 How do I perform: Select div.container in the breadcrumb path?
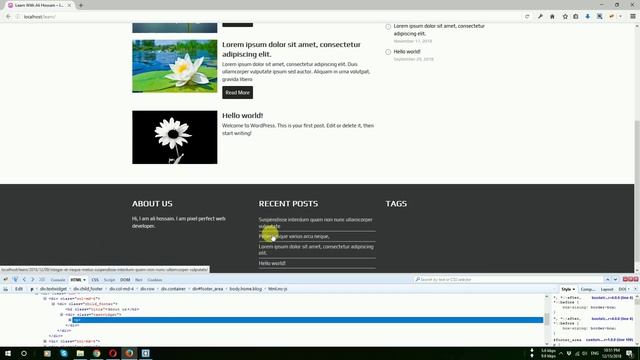(x=173, y=289)
